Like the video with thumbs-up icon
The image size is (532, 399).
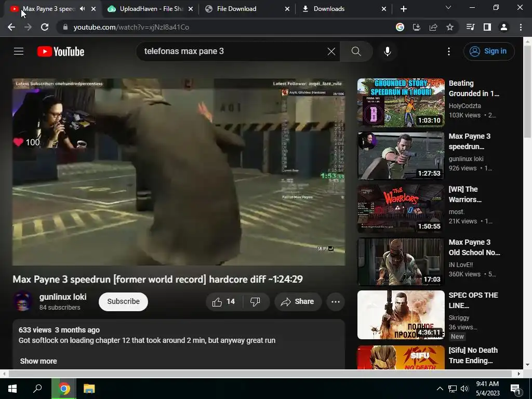pyautogui.click(x=223, y=302)
